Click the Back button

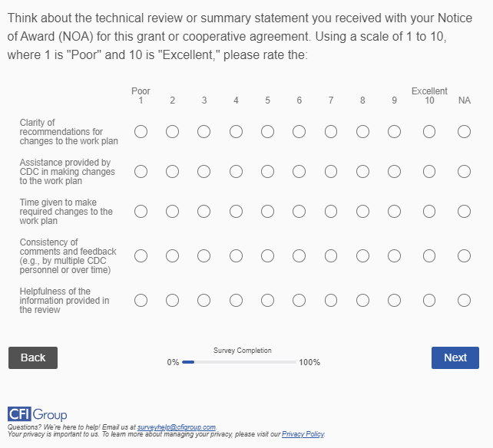pos(33,357)
